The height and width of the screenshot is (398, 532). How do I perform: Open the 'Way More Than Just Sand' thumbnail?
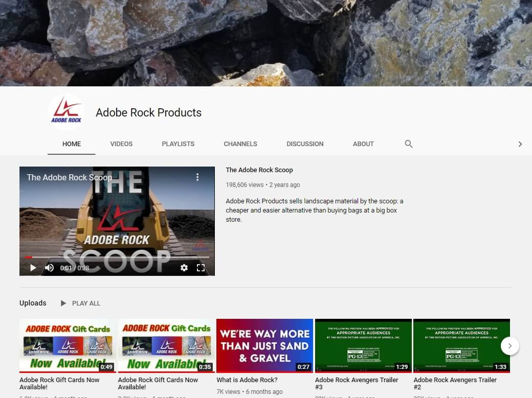pos(264,345)
